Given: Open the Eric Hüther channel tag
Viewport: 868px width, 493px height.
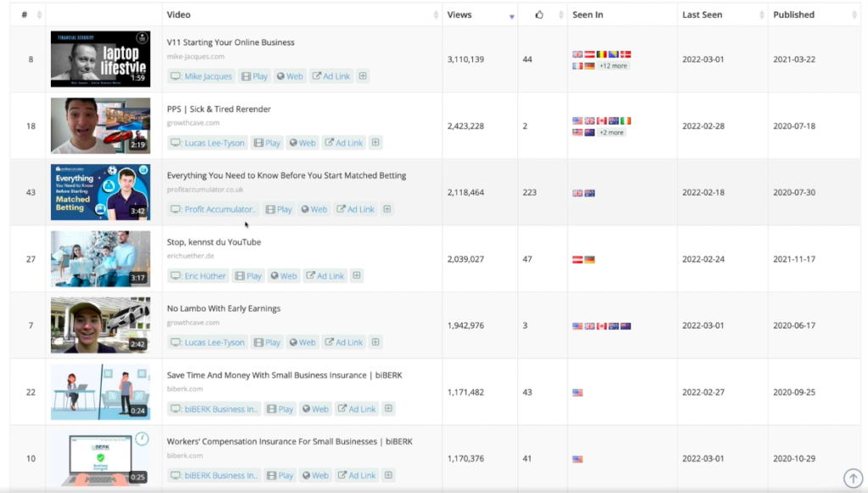Looking at the screenshot, I should tap(198, 276).
